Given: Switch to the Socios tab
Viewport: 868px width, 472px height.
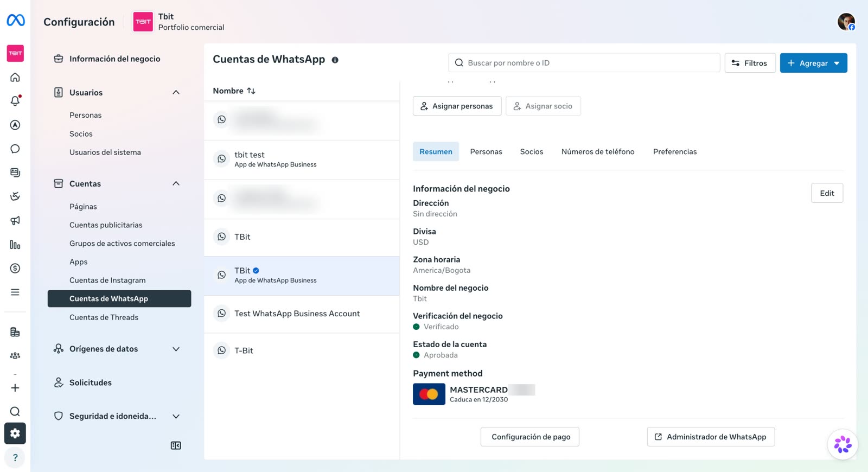Looking at the screenshot, I should (x=532, y=151).
